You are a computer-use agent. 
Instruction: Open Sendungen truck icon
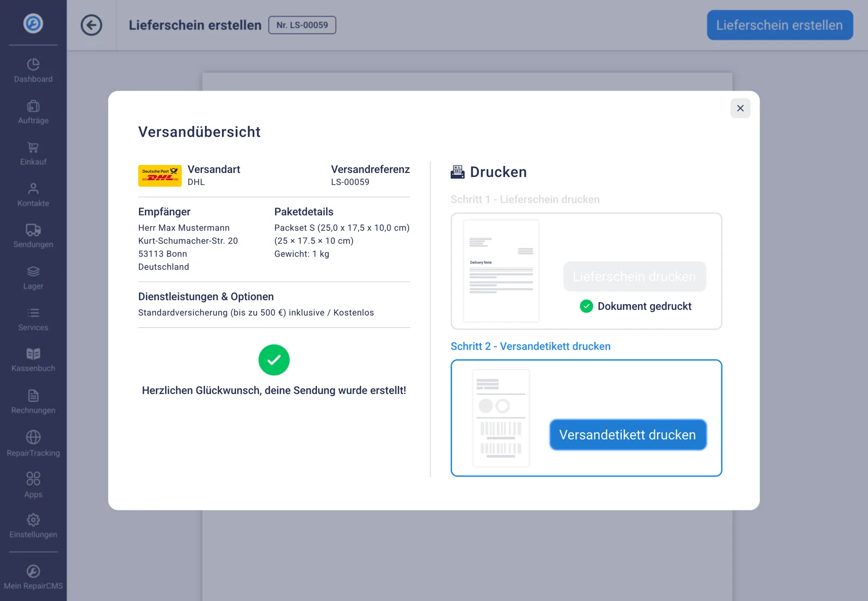tap(33, 230)
